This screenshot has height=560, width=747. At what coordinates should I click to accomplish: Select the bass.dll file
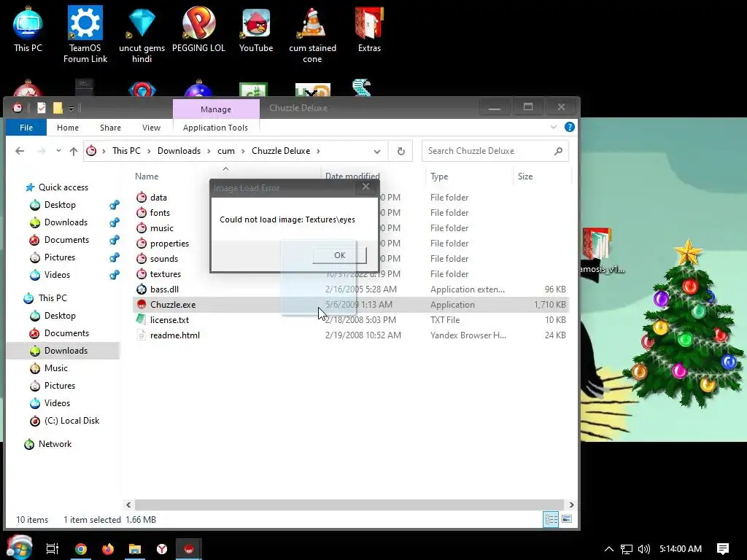pos(164,289)
